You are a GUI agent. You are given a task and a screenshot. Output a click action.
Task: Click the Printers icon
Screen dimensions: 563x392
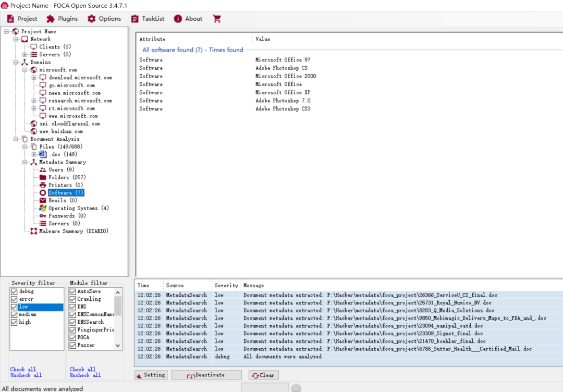coord(43,185)
